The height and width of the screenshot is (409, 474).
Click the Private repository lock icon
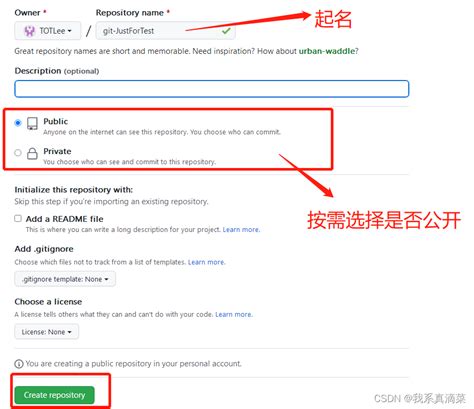pos(32,153)
